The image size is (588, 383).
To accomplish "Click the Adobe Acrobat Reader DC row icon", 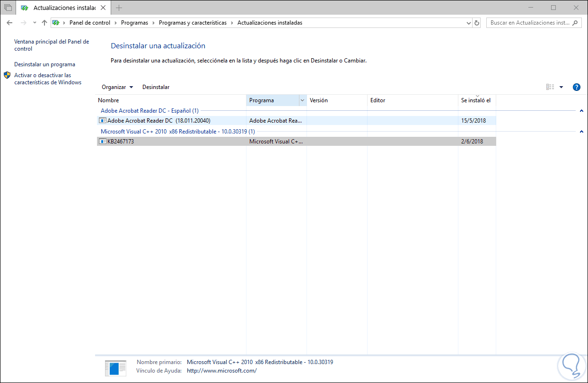I will tap(103, 120).
